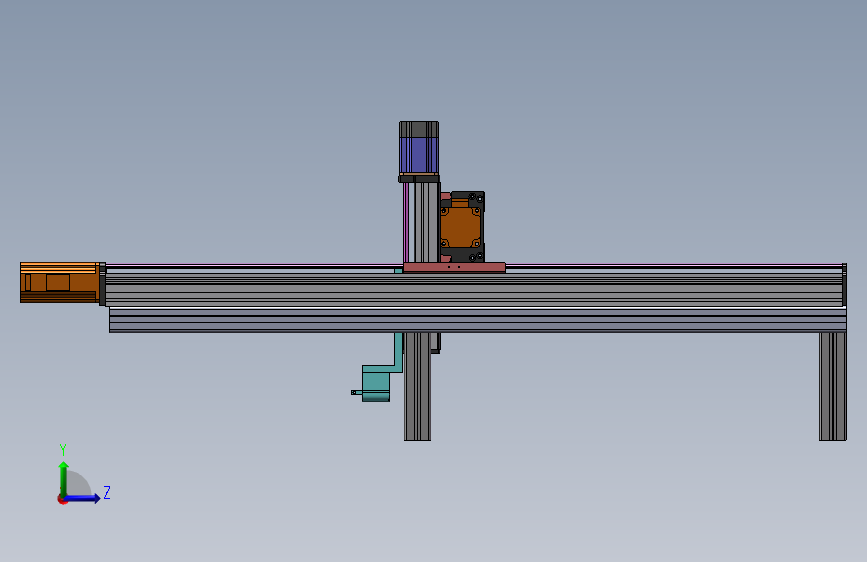
Task: Select the right support leg of the frame
Action: pyautogui.click(x=832, y=386)
